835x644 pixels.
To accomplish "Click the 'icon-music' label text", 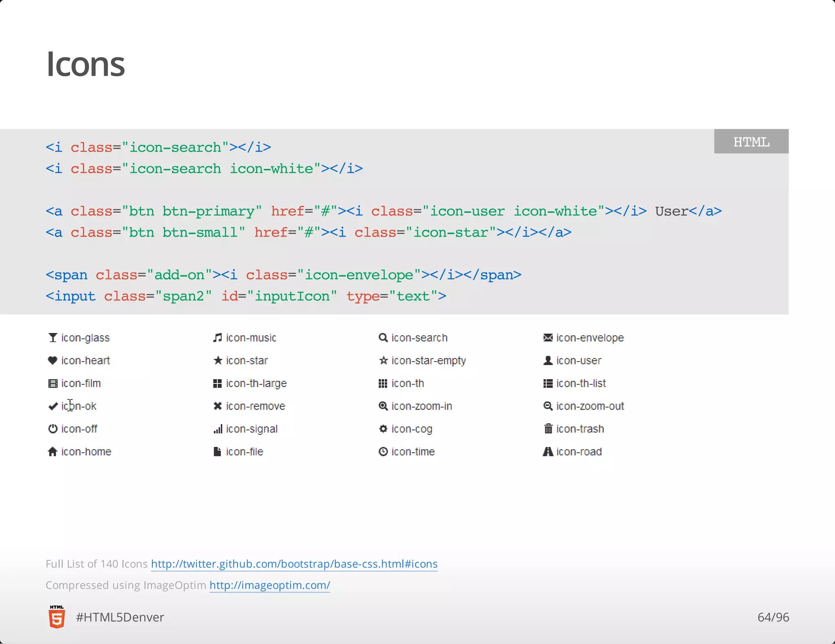I will click(251, 338).
